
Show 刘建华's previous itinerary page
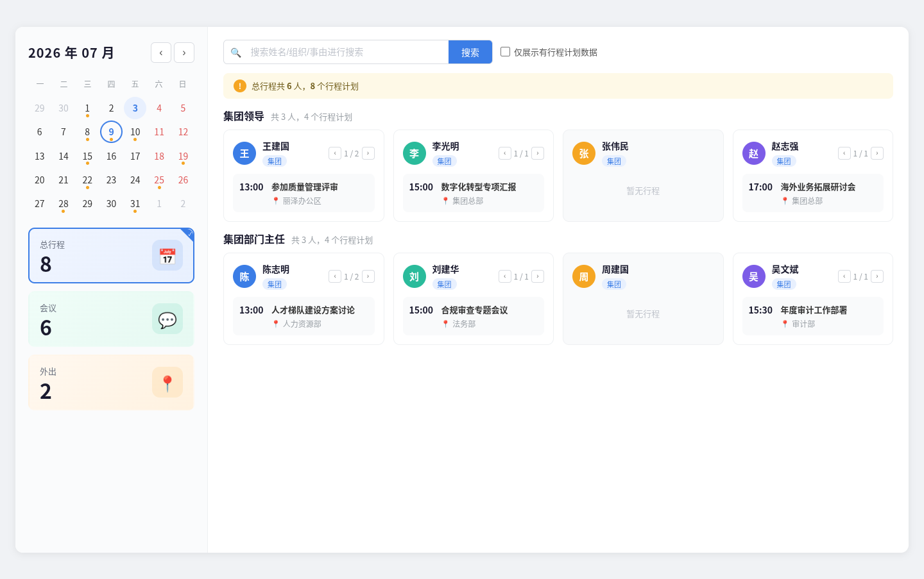click(505, 276)
